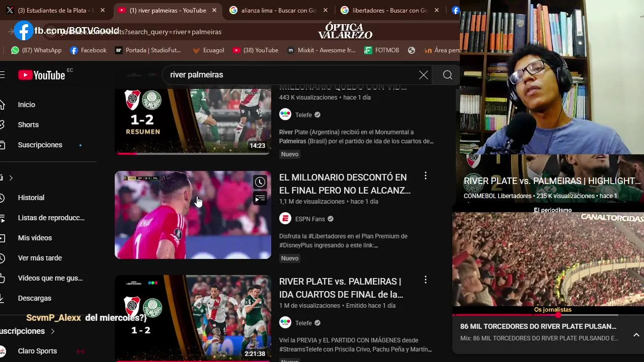
Task: Click the globe bookmark icon
Action: [412, 50]
